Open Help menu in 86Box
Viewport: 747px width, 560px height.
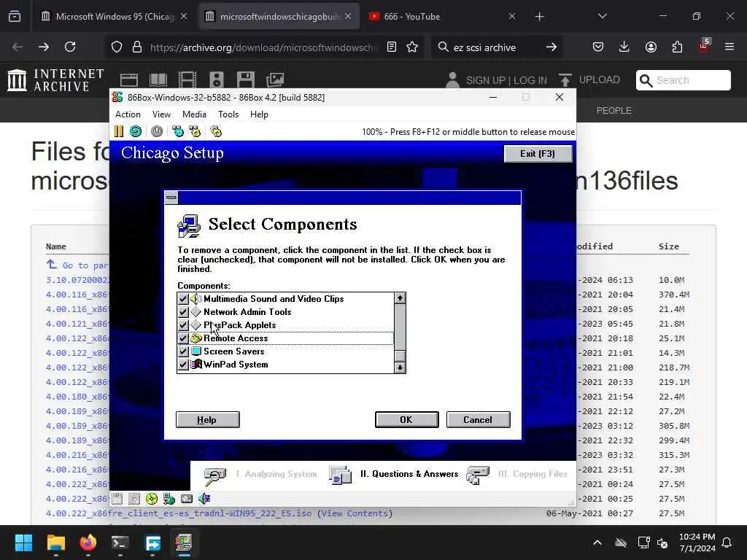(x=259, y=114)
